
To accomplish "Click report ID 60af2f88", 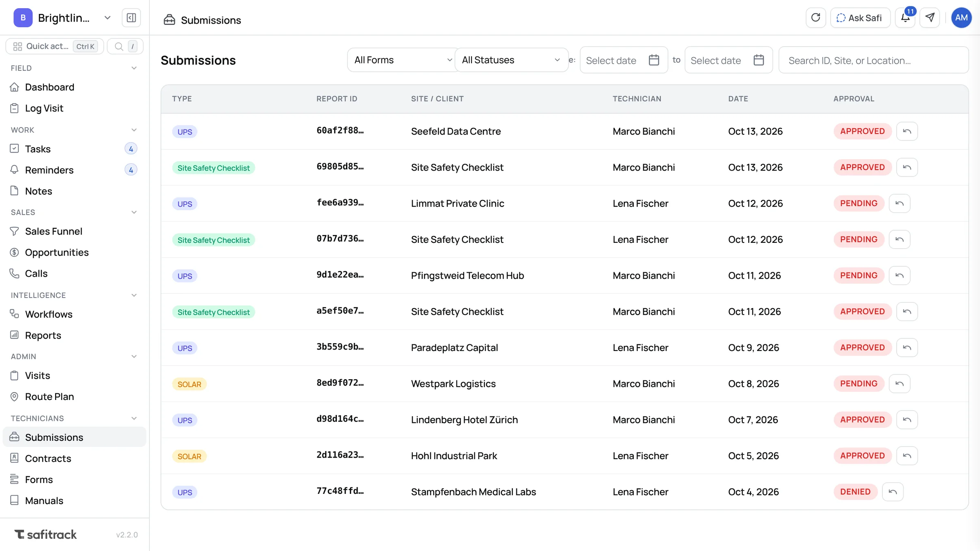I will (x=340, y=131).
